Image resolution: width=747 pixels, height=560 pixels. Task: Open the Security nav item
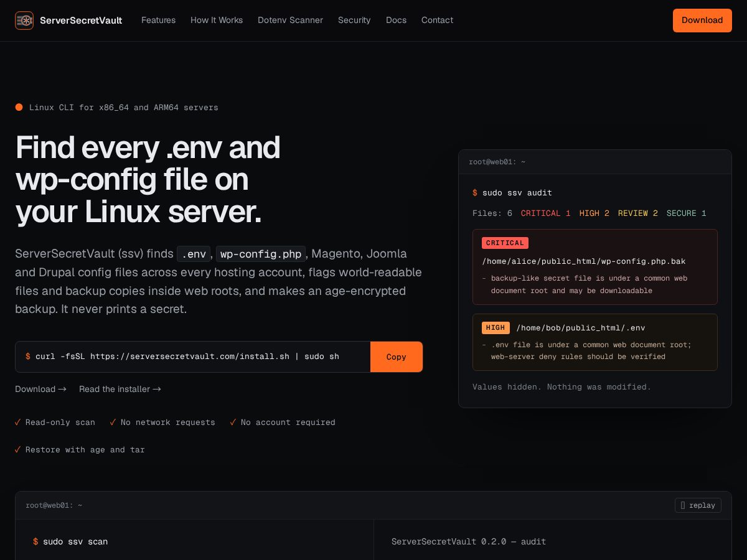pos(354,21)
